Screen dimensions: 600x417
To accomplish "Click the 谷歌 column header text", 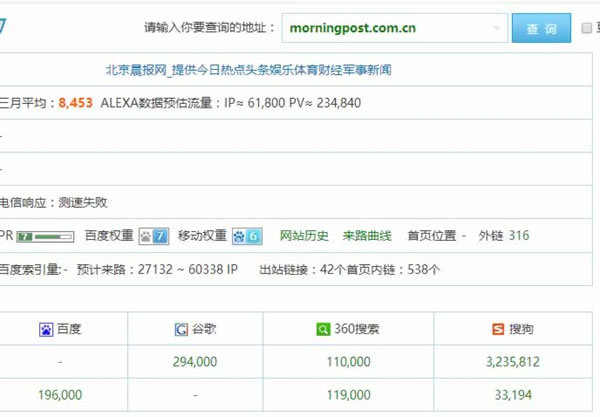I will coord(204,329).
